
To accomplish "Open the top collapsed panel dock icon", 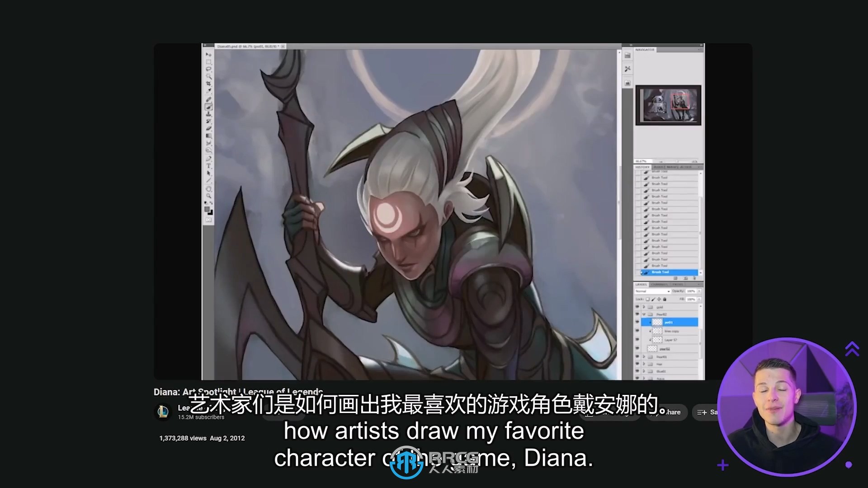I will tap(627, 55).
